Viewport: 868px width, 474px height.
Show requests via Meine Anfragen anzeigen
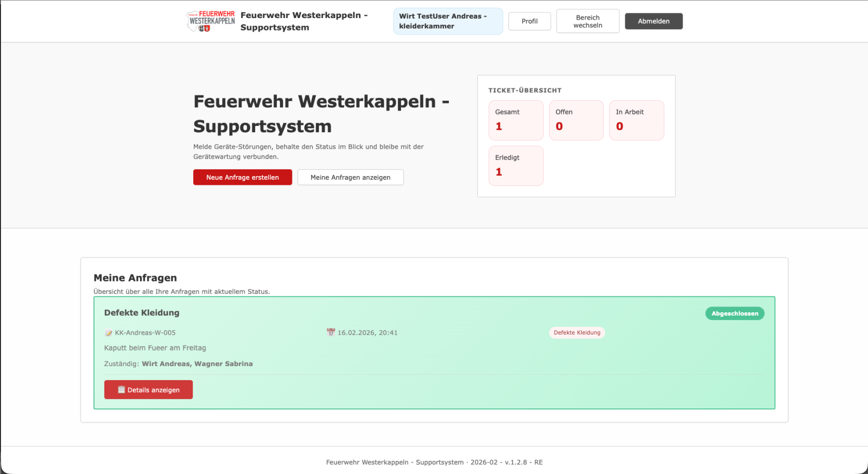tap(350, 177)
